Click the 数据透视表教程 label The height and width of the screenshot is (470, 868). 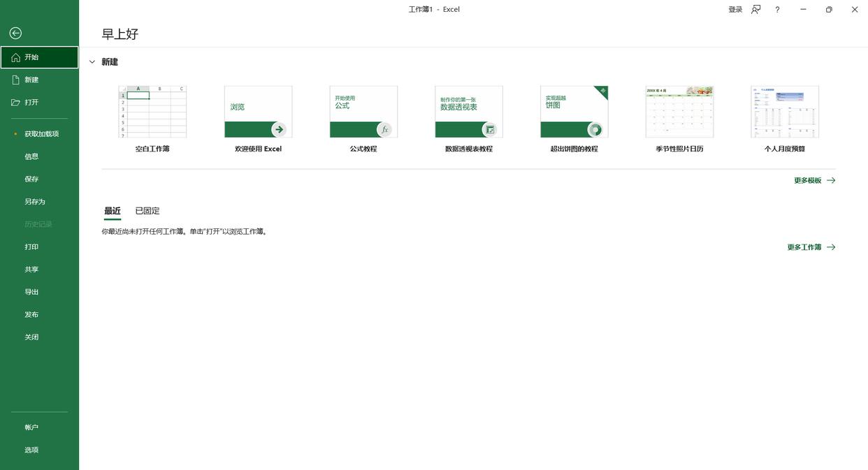(x=469, y=149)
